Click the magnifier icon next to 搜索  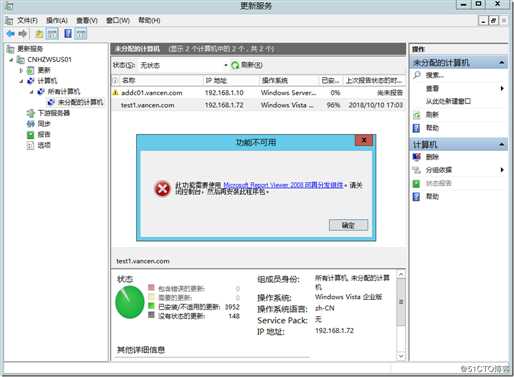point(417,75)
